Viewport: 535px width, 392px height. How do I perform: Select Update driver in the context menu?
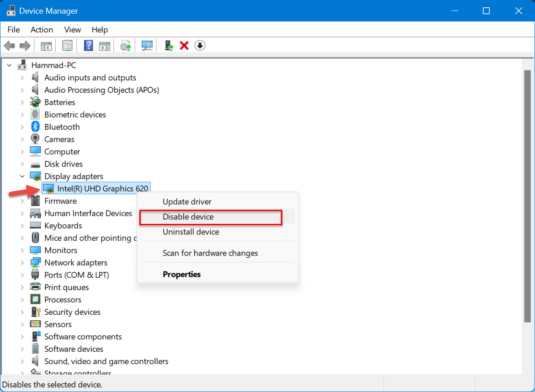[x=187, y=201]
